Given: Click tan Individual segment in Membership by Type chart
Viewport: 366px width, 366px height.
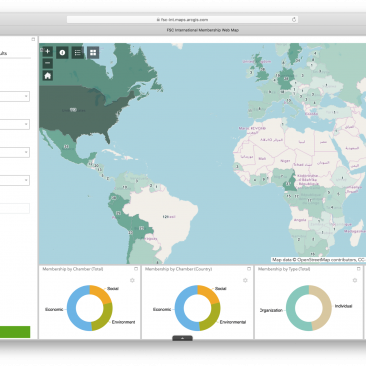Looking at the screenshot, I should pos(327,308).
